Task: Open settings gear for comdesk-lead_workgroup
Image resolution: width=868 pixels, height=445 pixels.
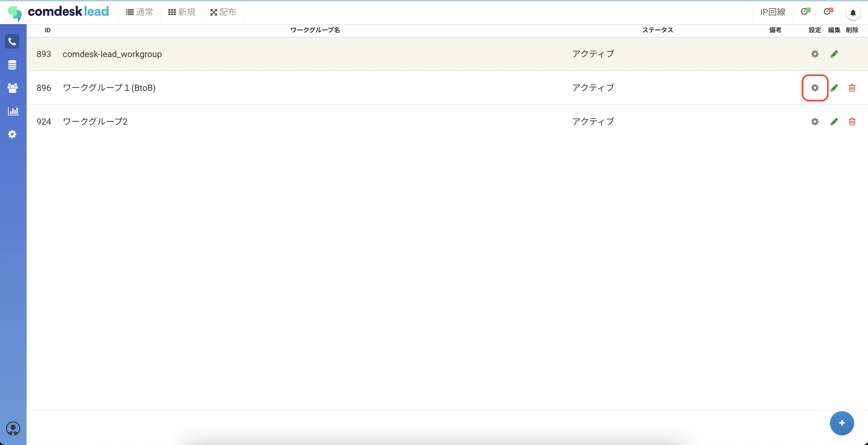Action: pyautogui.click(x=815, y=54)
